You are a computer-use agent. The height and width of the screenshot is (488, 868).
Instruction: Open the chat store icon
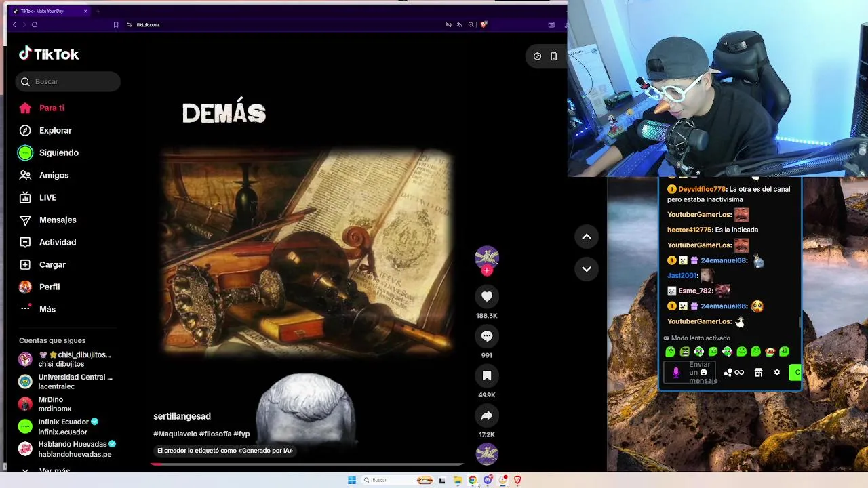758,372
